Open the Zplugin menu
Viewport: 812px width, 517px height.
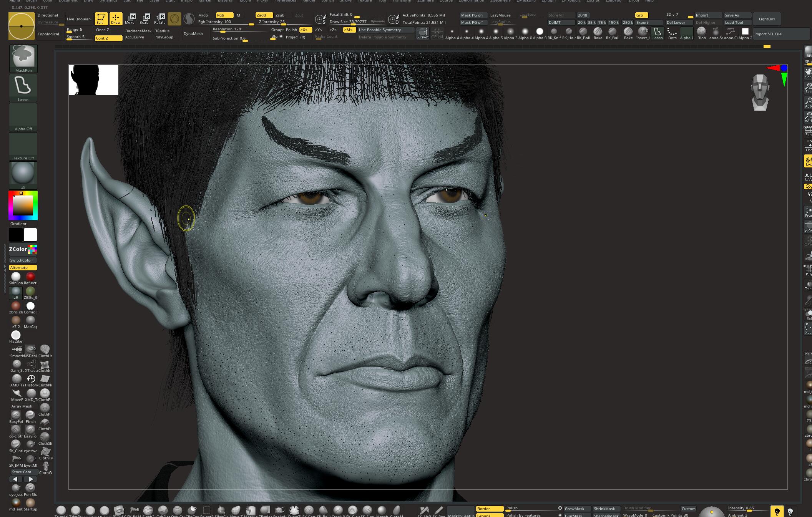pyautogui.click(x=548, y=1)
